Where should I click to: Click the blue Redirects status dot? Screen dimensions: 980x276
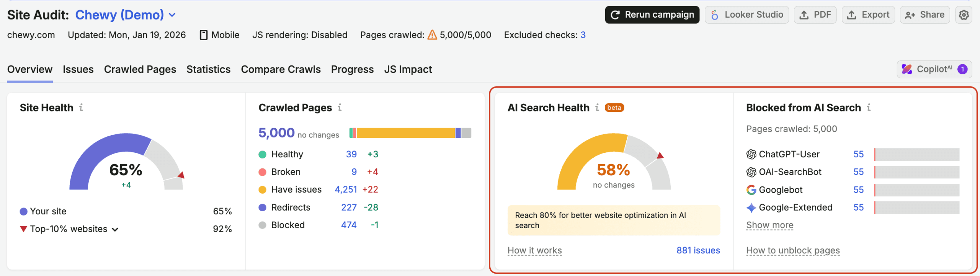click(x=262, y=207)
